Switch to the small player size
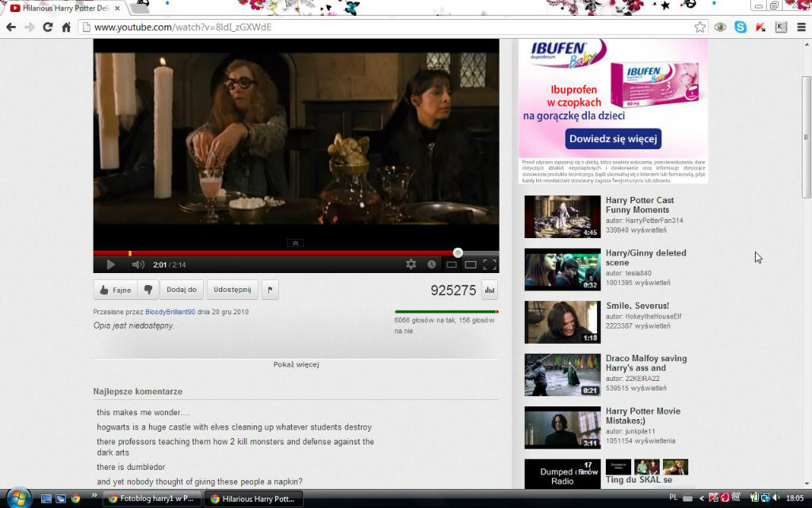 (451, 265)
